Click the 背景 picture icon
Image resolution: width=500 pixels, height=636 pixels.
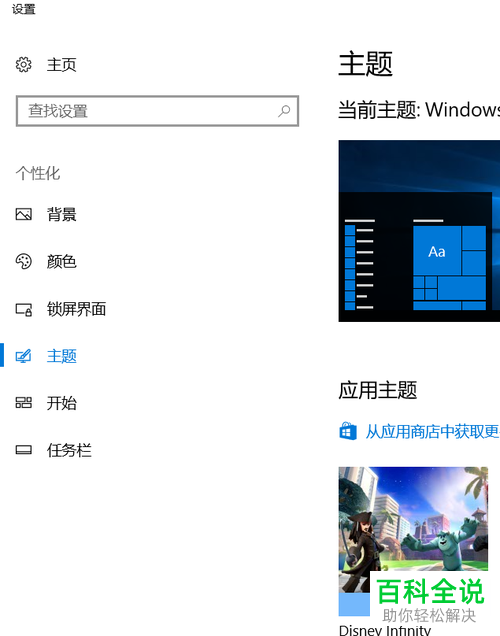point(24,214)
